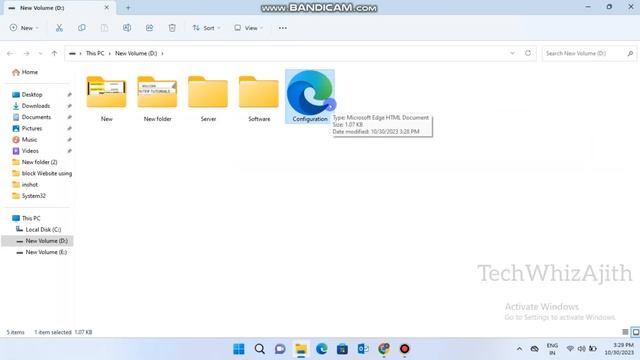Open Outlook from the taskbar
640x360 pixels.
[363, 349]
